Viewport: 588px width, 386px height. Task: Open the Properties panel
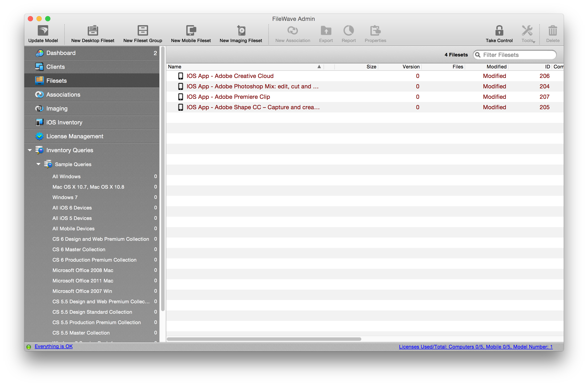point(375,33)
